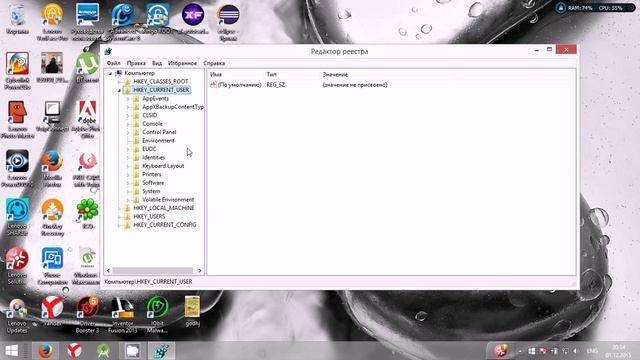The width and height of the screenshot is (640, 360).
Task: Click the Значение column header
Action: point(335,75)
